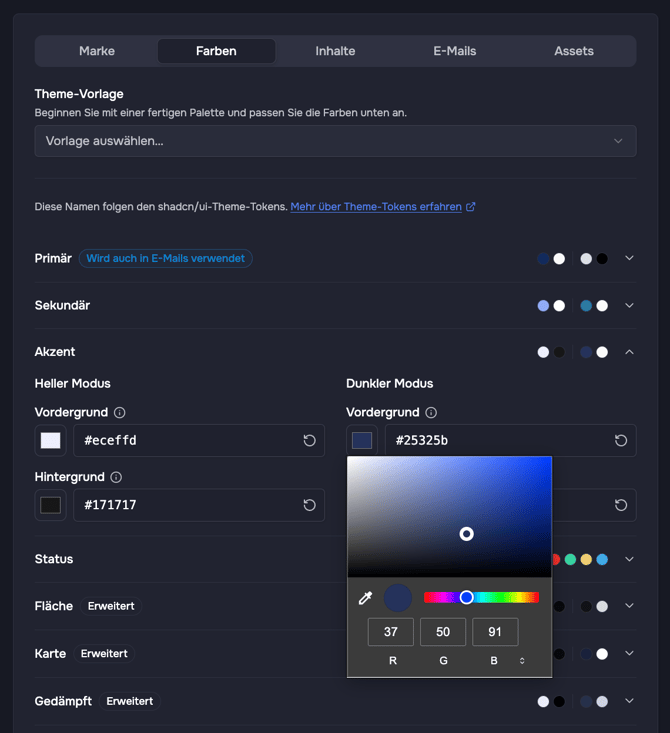Open the Assets tab

tap(574, 51)
